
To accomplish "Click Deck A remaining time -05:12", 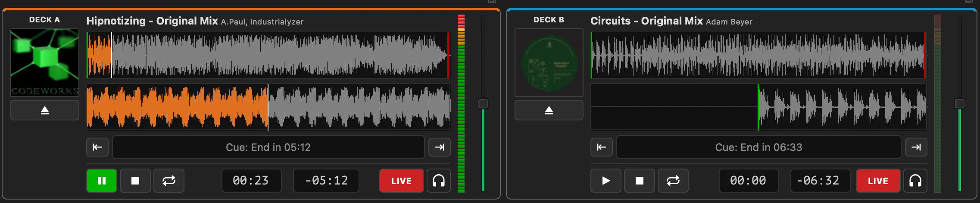I will tap(327, 181).
